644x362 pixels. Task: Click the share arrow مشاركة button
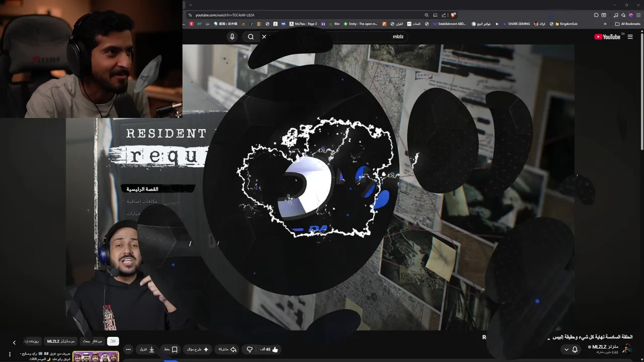227,349
